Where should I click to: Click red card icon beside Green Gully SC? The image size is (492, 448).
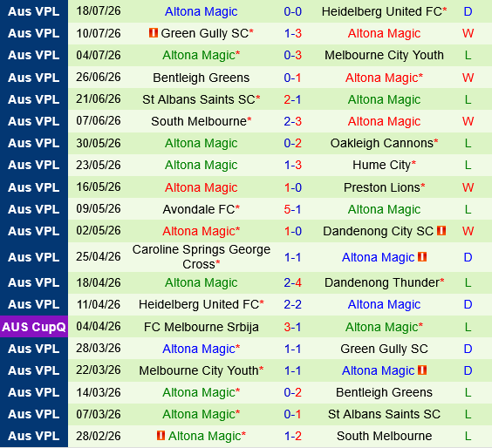coord(154,32)
